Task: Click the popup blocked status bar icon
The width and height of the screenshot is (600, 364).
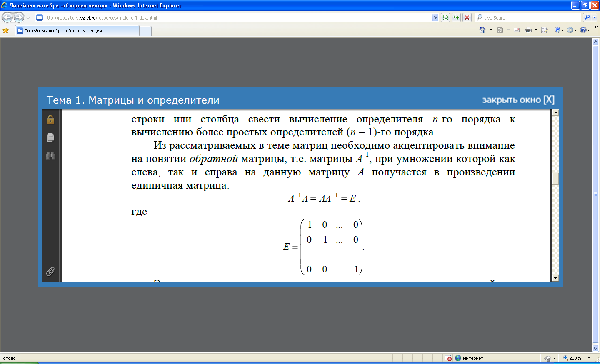Action: [x=448, y=358]
